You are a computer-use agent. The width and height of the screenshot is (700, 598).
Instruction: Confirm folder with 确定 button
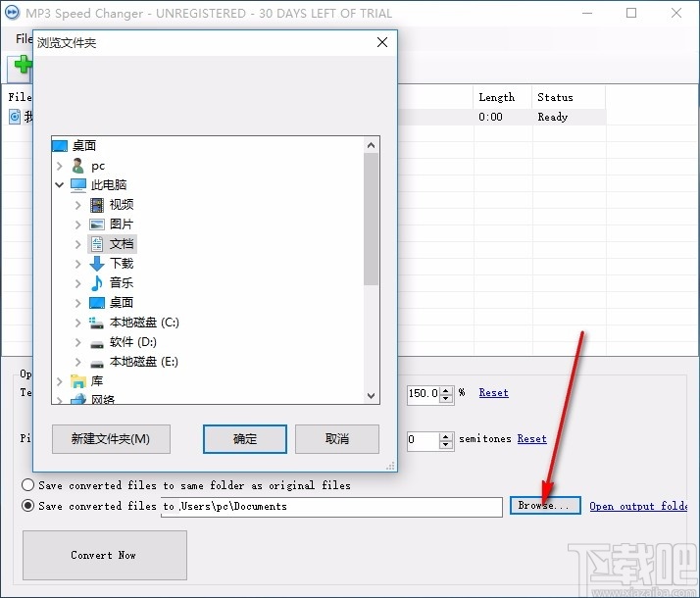[245, 438]
